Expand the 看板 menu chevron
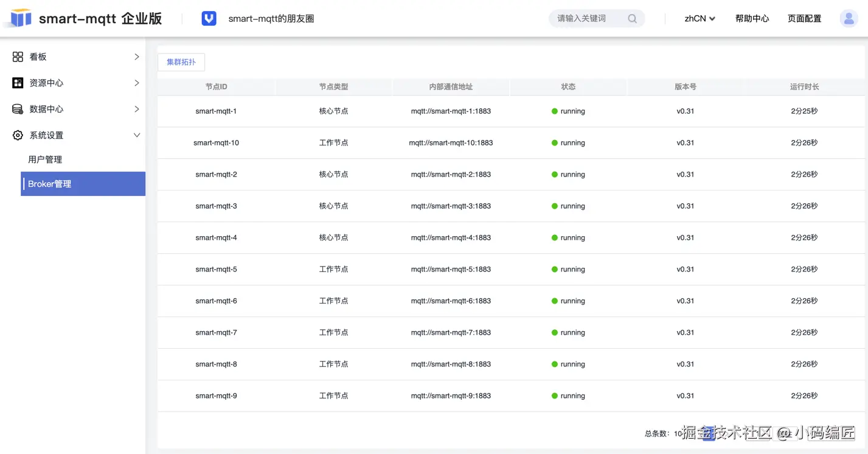 [137, 57]
